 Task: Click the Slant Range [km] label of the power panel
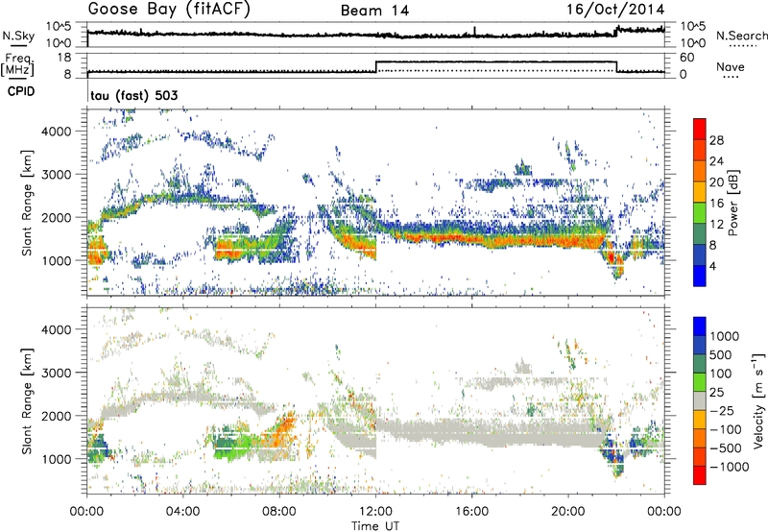tap(27, 203)
